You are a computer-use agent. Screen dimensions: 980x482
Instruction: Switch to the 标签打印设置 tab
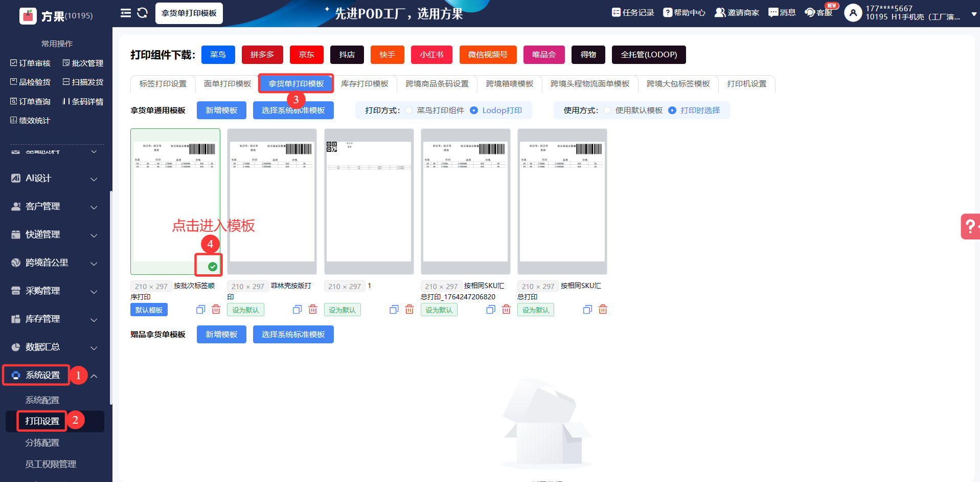(163, 84)
